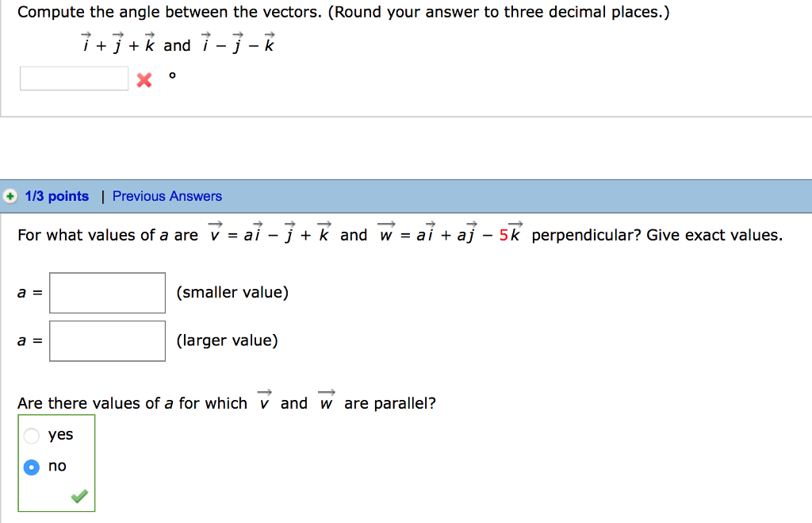Click the '(larger value)' label text
Screen dimensions: 812x523
228,340
